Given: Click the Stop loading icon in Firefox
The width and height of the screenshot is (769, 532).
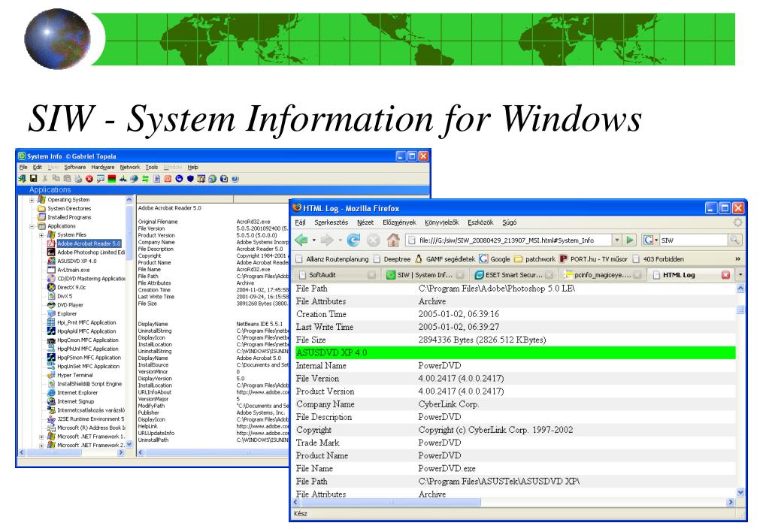Looking at the screenshot, I should tap(373, 240).
